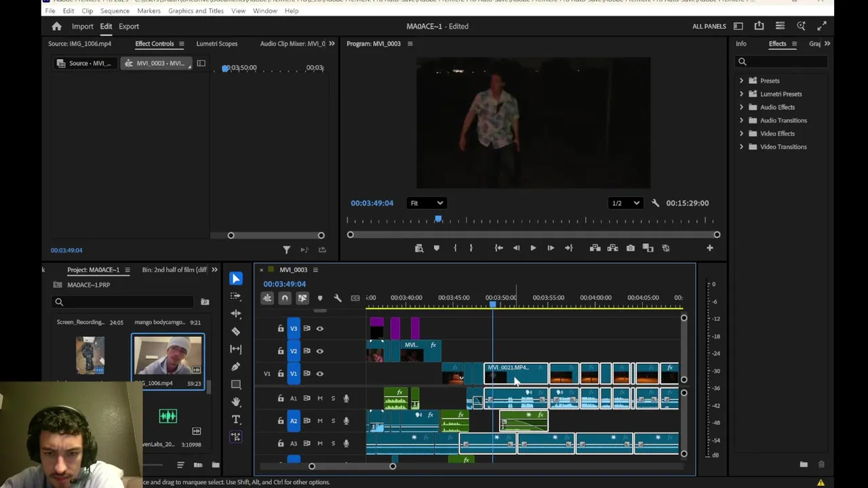Viewport: 868px width, 488px height.
Task: Open Graphics and Titles menu
Action: 196,11
